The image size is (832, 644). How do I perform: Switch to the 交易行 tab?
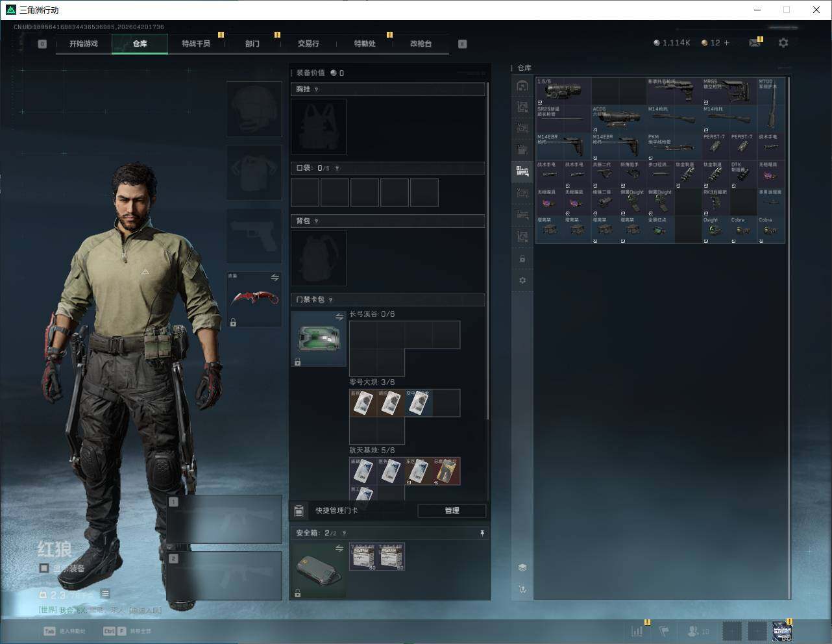pos(308,43)
